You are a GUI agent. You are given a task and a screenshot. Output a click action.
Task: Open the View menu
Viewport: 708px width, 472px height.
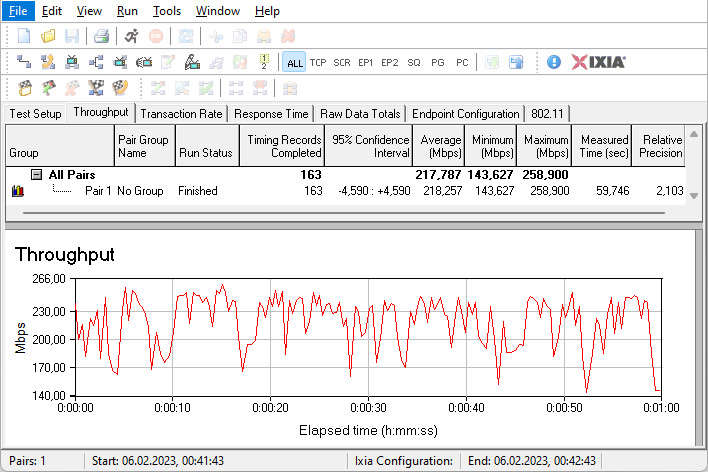[x=89, y=11]
